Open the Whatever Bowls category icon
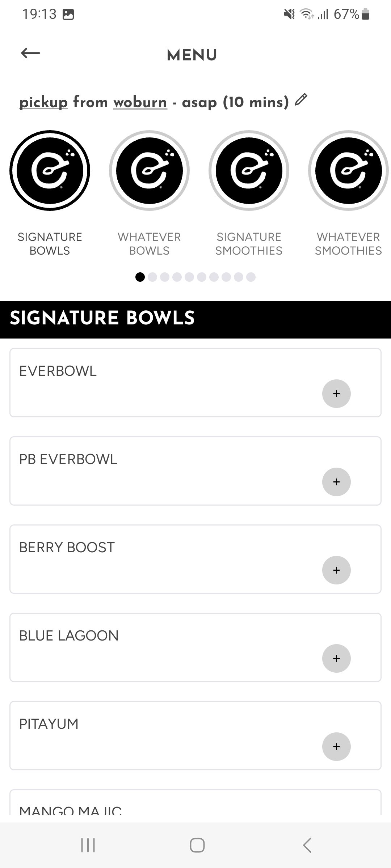 pyautogui.click(x=149, y=170)
